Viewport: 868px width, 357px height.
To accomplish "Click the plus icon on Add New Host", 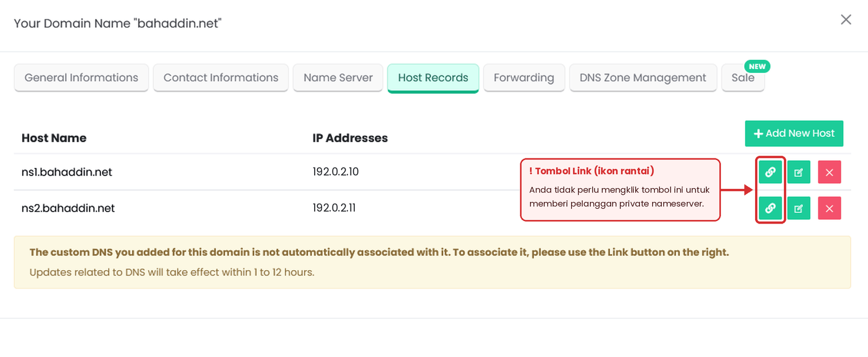I will coord(758,133).
